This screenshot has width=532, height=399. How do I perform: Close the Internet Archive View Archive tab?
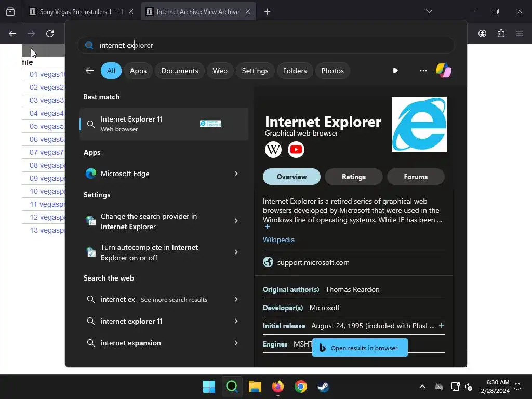point(248,11)
